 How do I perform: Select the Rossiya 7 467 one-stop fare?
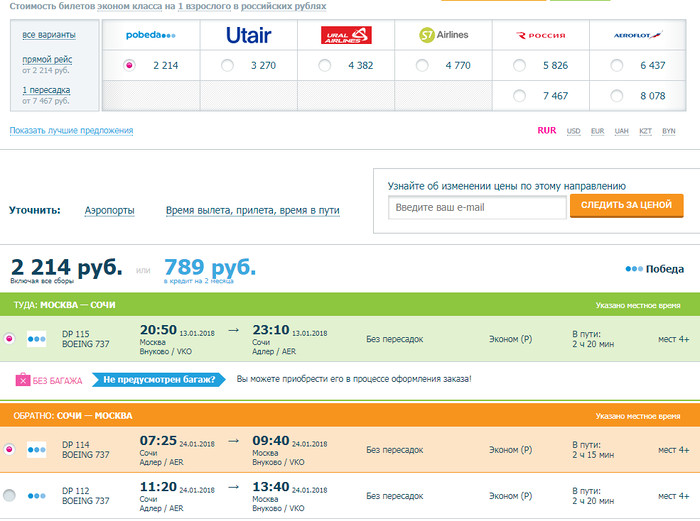click(519, 96)
